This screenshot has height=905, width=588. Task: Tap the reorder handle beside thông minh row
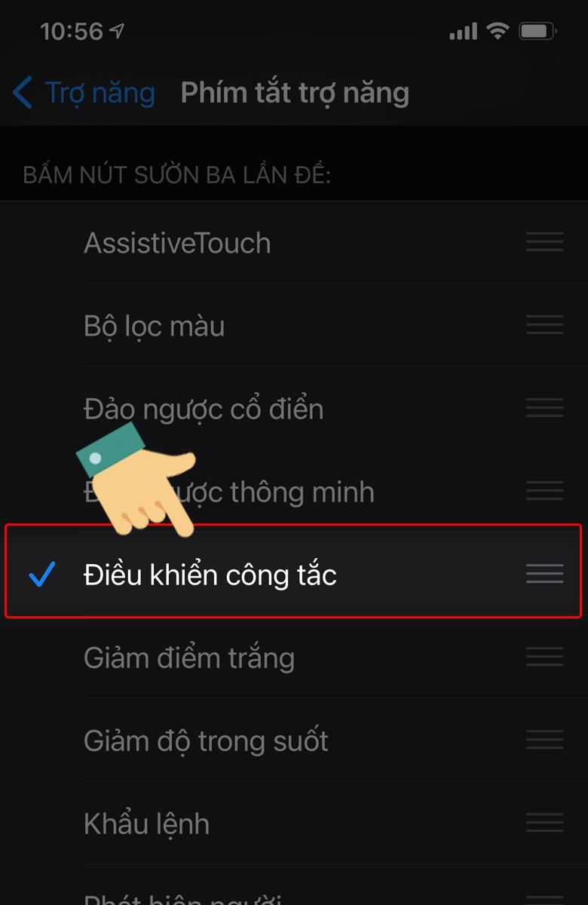[544, 490]
